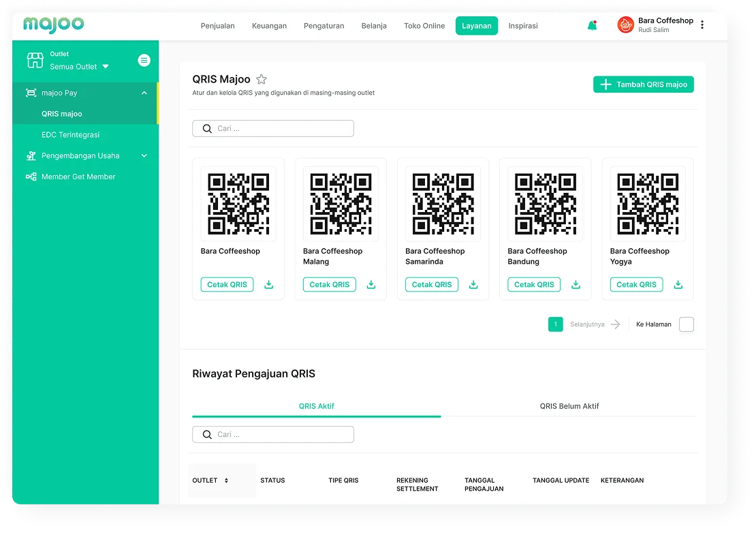Download QRIS for Bara Coffeeshop Malang

click(x=371, y=285)
